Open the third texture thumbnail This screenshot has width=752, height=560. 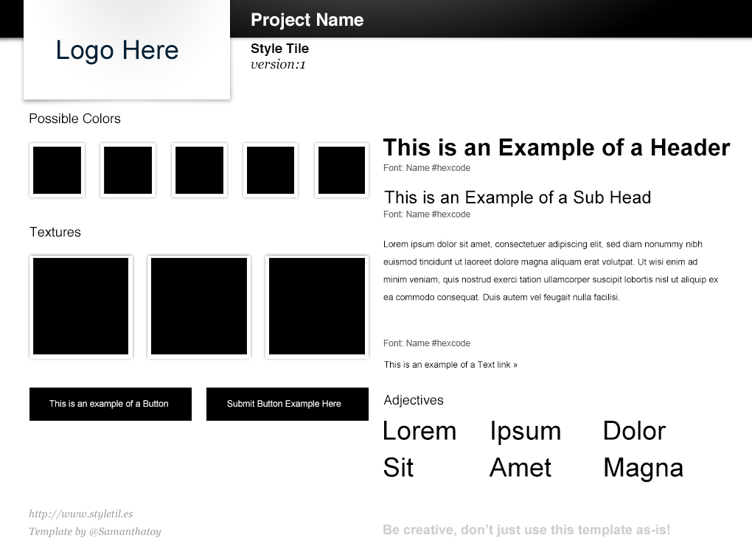click(317, 307)
